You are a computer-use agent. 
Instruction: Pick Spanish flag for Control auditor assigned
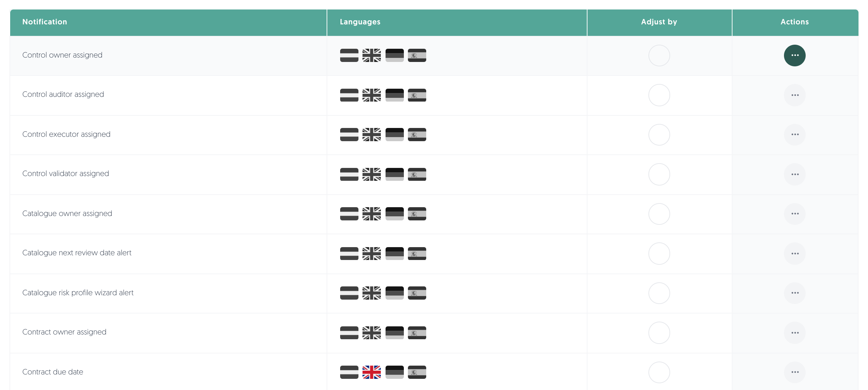[417, 95]
